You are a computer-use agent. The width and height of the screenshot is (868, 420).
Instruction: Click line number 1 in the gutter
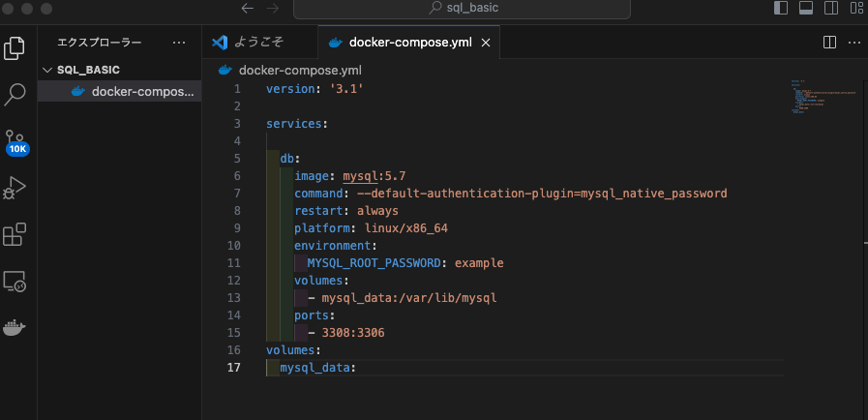pos(237,88)
